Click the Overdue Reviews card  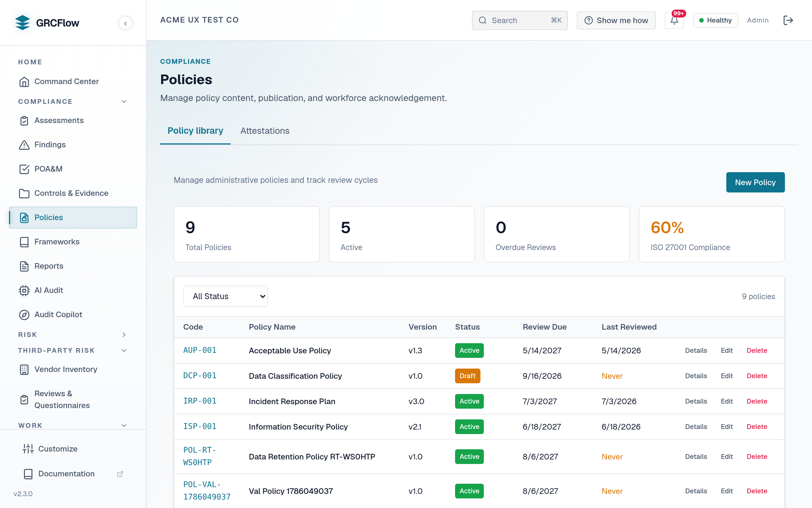coord(557,234)
